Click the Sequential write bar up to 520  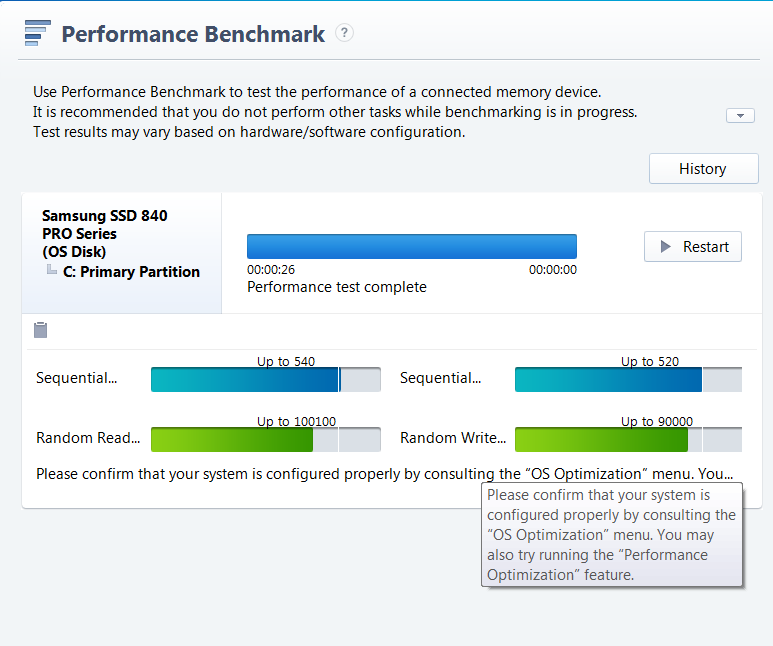(x=628, y=380)
